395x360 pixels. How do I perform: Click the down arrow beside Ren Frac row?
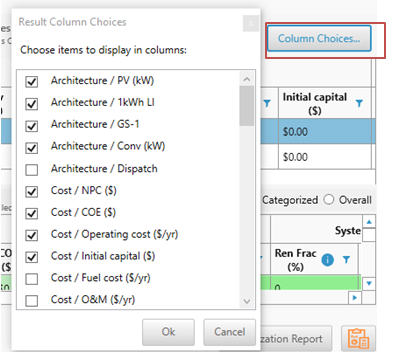click(x=369, y=284)
